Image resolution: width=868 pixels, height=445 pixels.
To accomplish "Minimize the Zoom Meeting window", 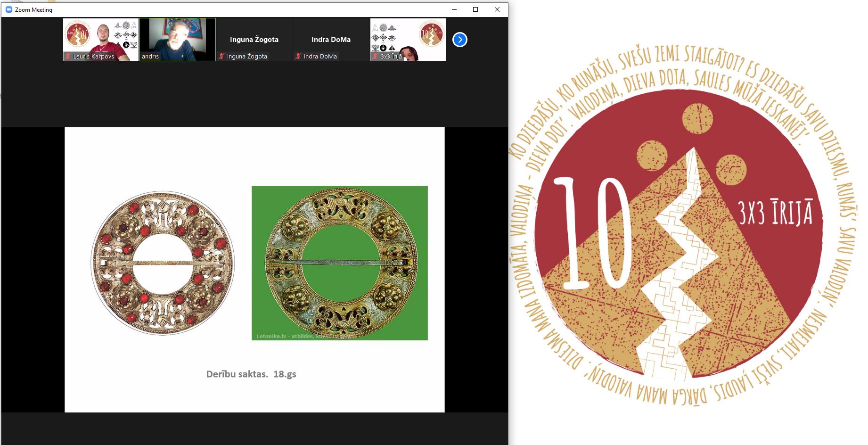I will (x=454, y=9).
